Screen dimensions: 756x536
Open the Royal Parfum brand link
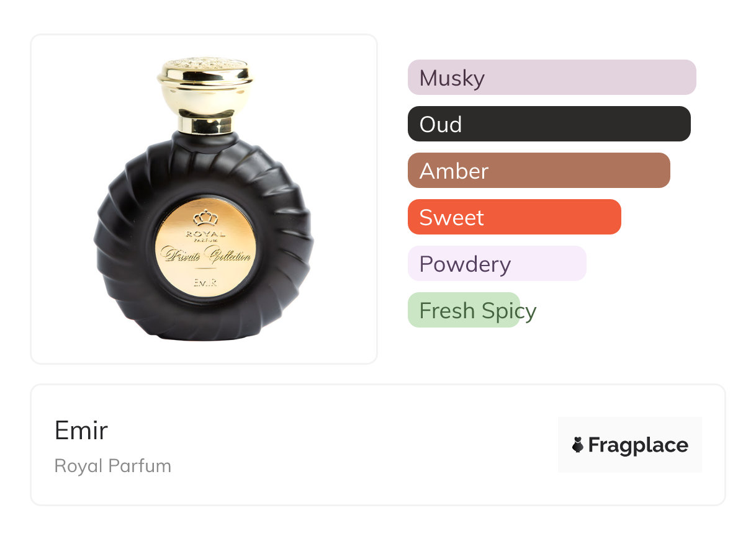[x=113, y=466]
